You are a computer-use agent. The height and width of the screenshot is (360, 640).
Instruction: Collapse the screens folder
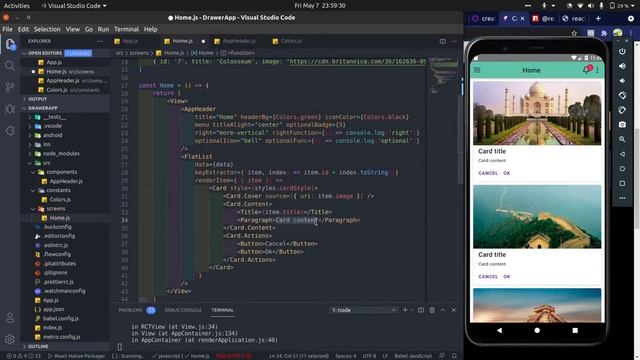(56, 209)
